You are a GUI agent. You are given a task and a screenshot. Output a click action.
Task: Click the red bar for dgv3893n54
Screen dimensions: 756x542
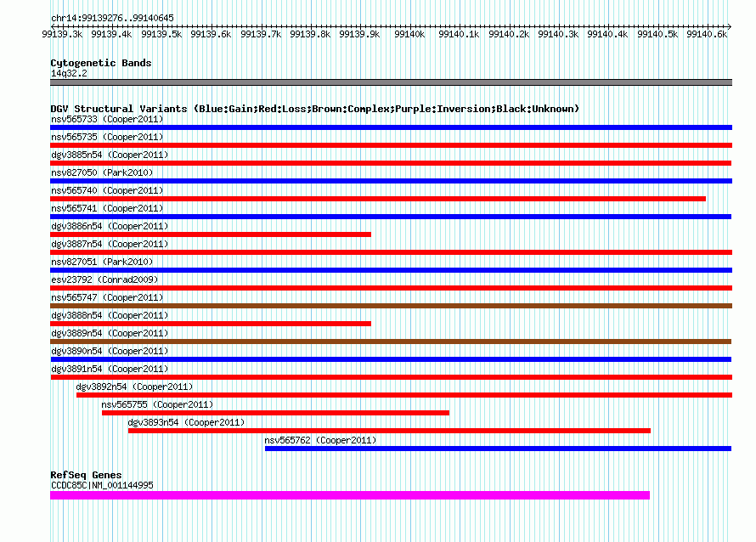click(x=389, y=431)
